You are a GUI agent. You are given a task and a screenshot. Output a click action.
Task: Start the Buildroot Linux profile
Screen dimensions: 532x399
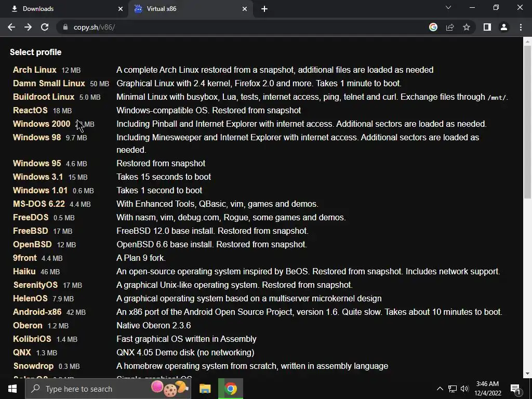[44, 97]
